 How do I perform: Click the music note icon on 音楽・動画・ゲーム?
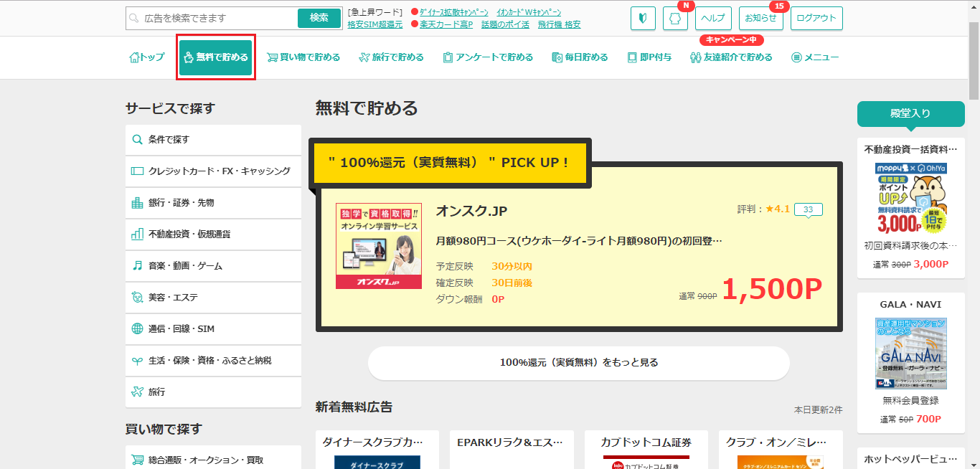(x=137, y=266)
